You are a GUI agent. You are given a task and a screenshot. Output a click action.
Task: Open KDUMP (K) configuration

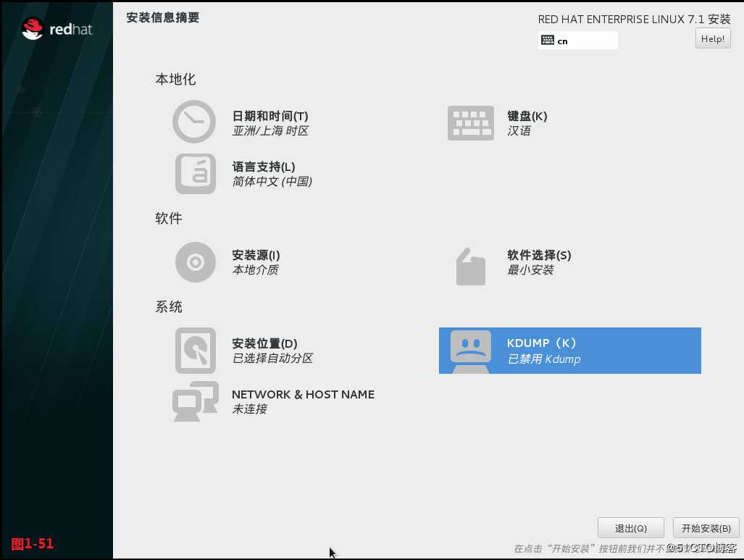(570, 351)
